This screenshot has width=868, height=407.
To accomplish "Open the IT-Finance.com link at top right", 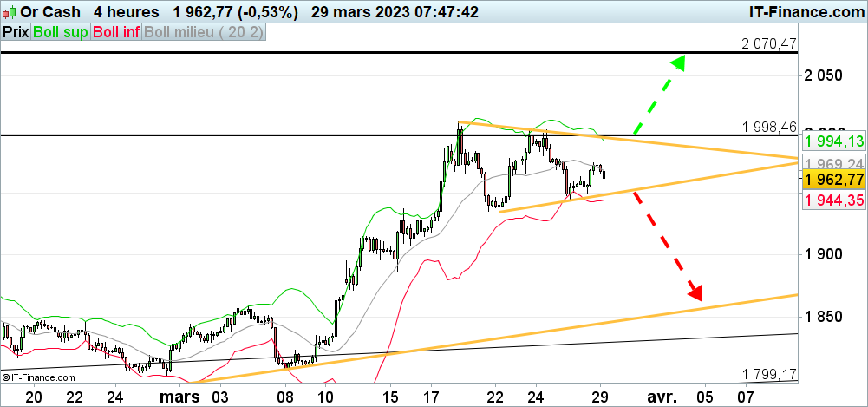I will [805, 12].
